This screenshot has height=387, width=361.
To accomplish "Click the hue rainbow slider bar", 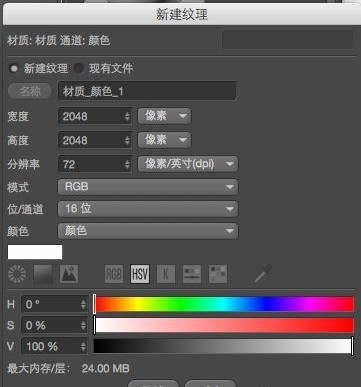I will point(224,304).
